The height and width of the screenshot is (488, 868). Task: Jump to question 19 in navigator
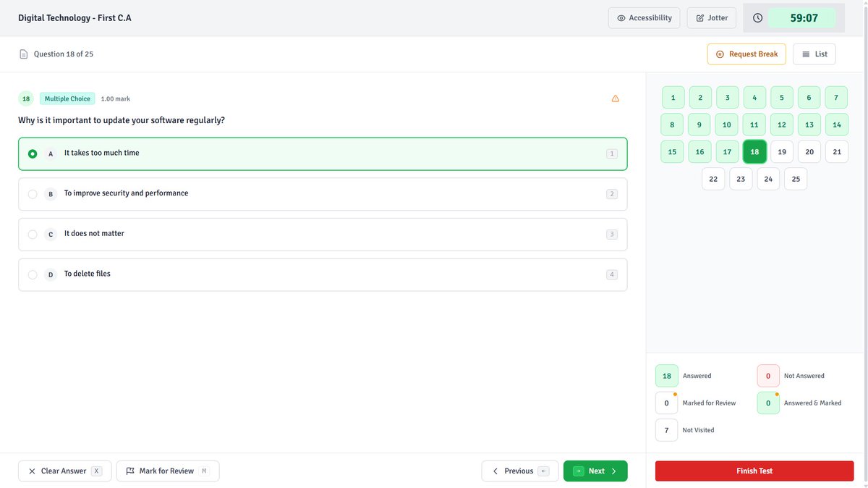pos(782,152)
